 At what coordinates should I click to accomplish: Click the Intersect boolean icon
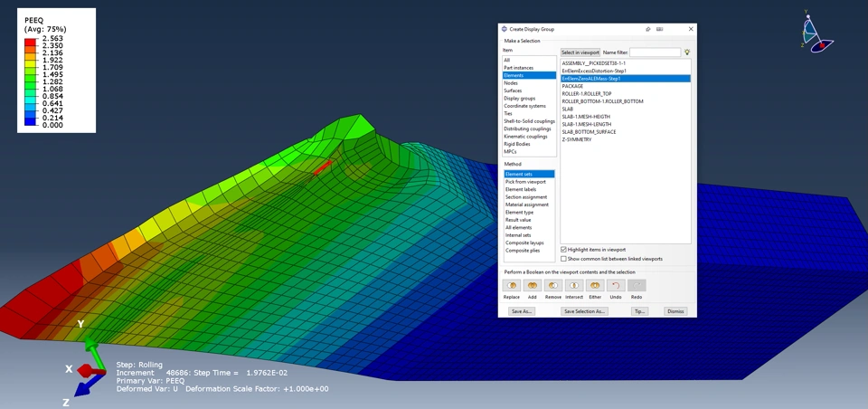click(574, 285)
